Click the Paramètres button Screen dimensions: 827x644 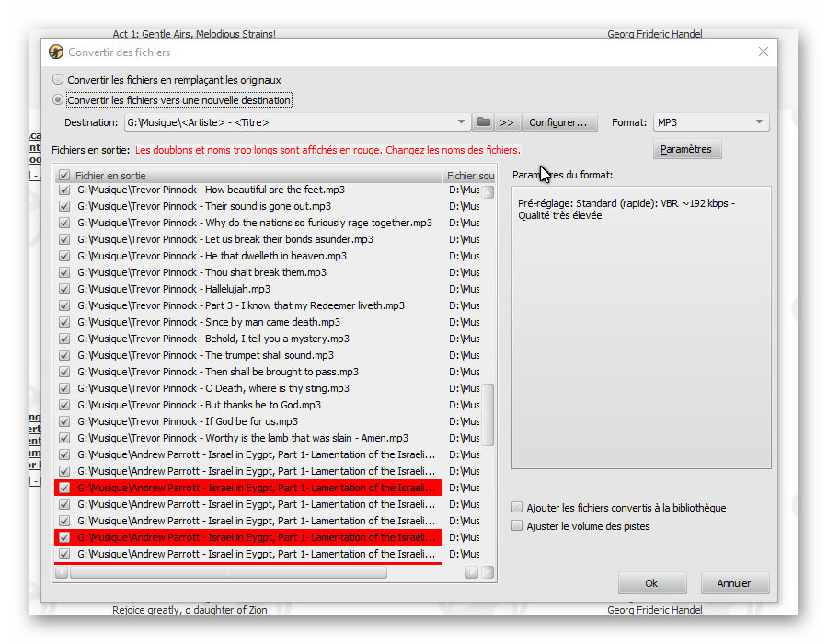coord(686,149)
